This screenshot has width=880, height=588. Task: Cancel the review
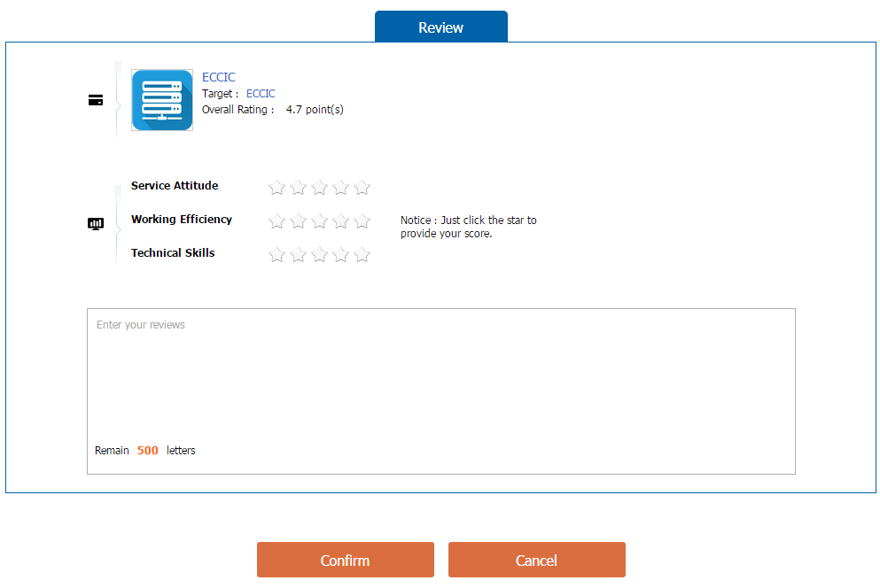click(536, 560)
